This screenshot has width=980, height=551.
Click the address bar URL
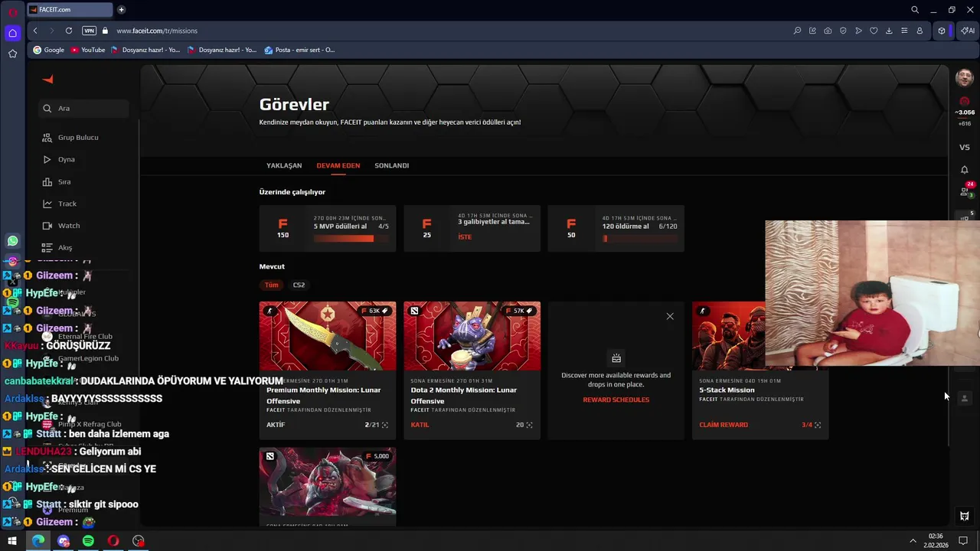coord(157,31)
